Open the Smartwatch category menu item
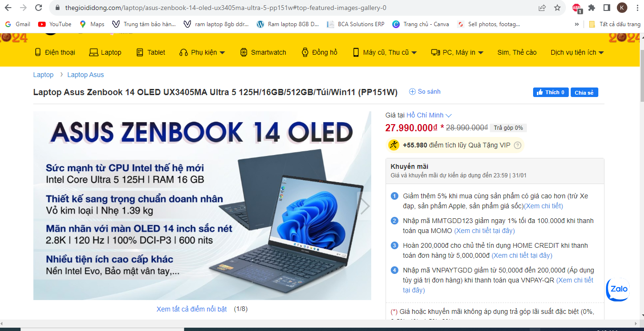This screenshot has height=331, width=644. point(263,52)
